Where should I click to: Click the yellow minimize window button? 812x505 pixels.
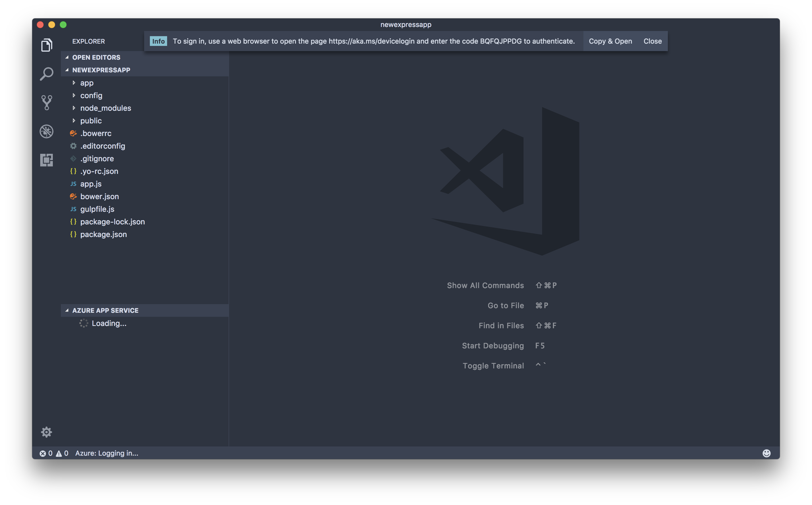(x=51, y=24)
